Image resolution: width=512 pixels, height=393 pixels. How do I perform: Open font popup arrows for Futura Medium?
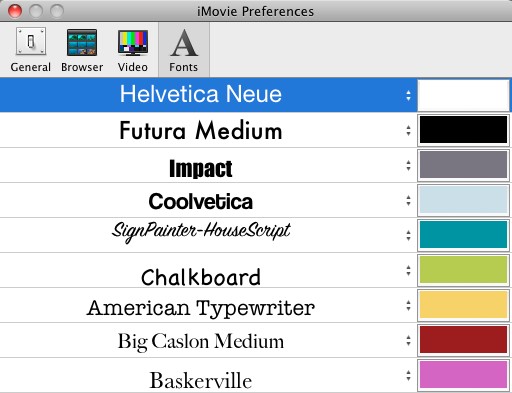click(408, 131)
